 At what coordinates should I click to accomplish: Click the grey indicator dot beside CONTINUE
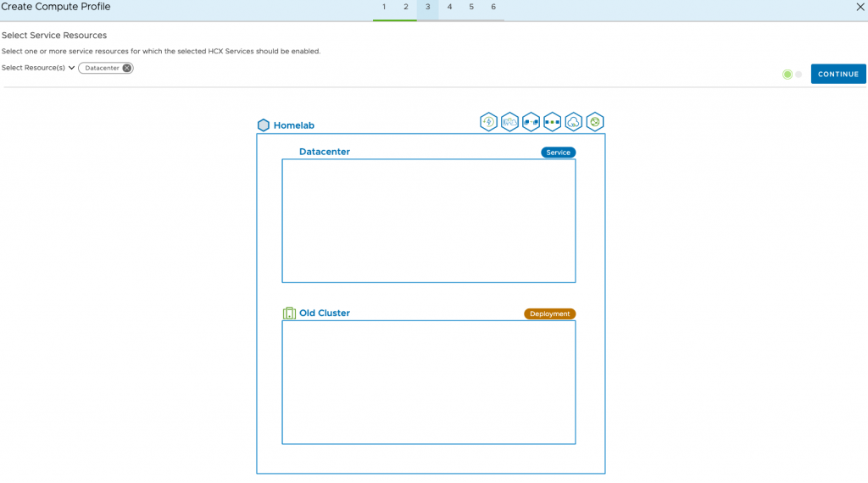(798, 74)
